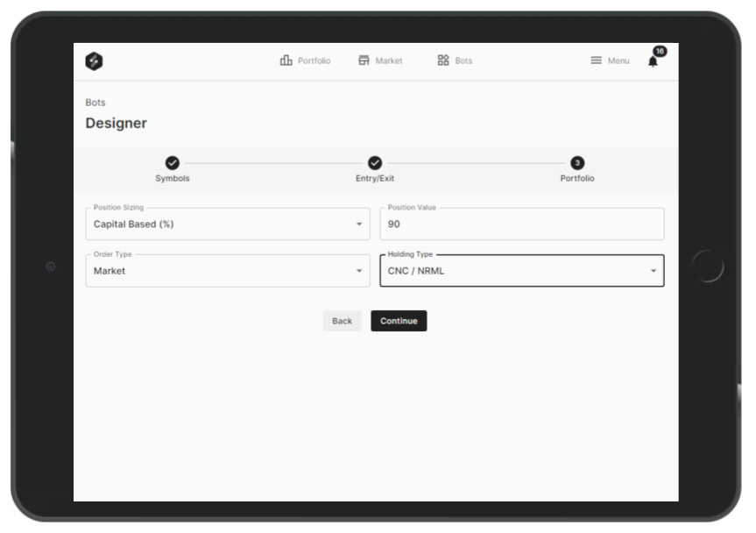
Task: Open the notifications bell
Action: pos(653,61)
